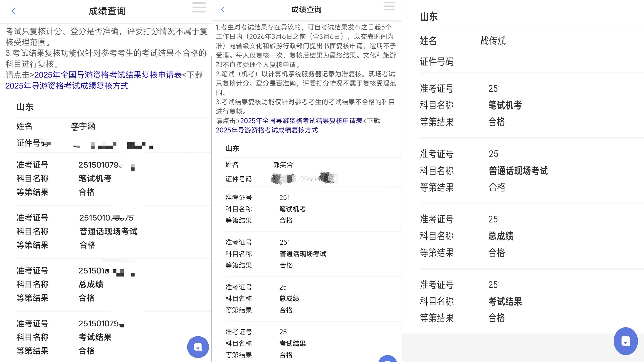Open hamburger menu in left panel
644x362 pixels.
(x=199, y=7)
